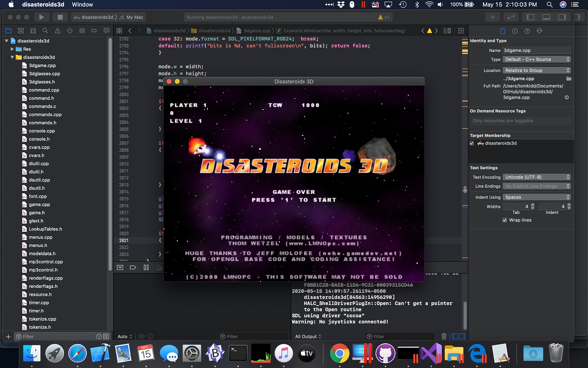
Task: Click the Tab width stepper
Action: [x=533, y=207]
